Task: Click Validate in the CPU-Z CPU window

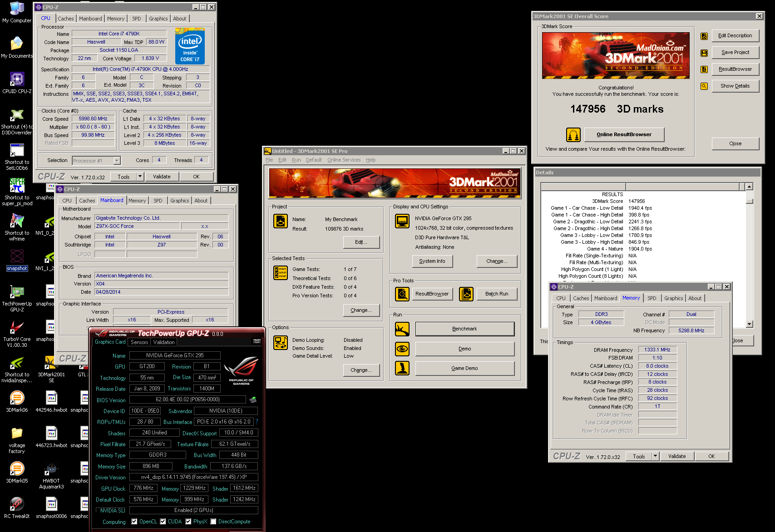Action: point(162,177)
